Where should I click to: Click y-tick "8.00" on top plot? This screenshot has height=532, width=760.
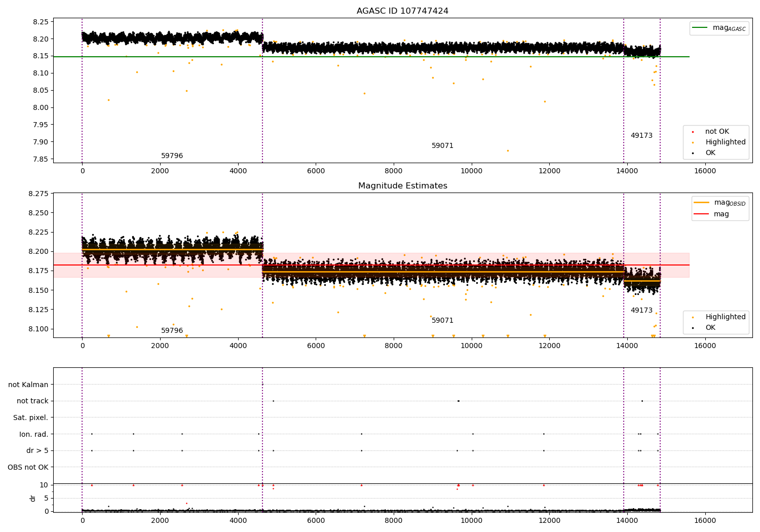(41, 107)
